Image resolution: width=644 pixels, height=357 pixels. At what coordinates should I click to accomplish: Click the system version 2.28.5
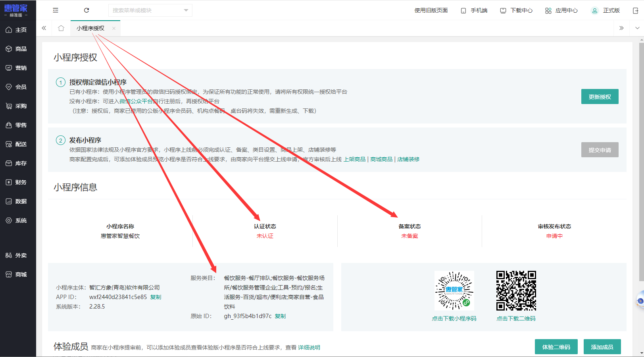[97, 307]
